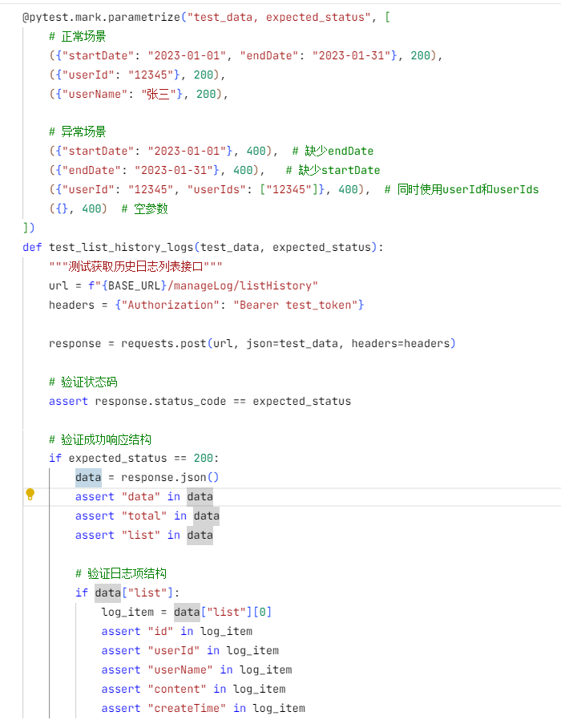Click the "total" string in assert
Viewport: 561px width, 728px height.
point(144,516)
